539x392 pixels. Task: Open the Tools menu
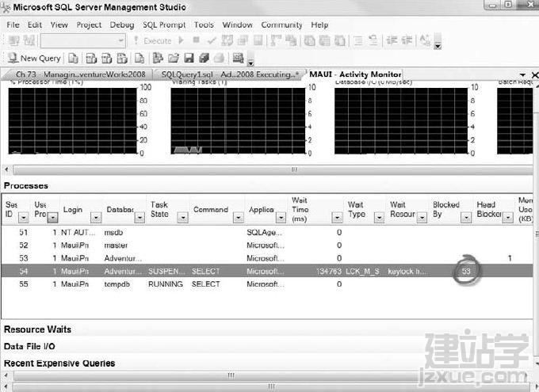click(x=204, y=25)
